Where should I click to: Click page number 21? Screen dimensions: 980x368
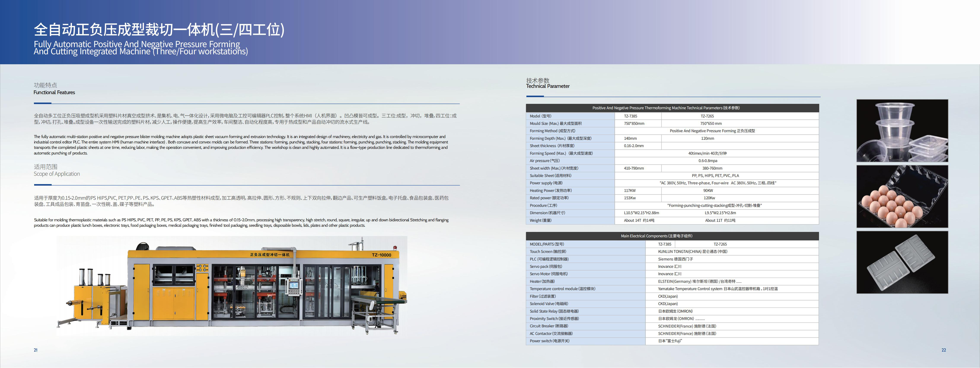coord(35,350)
